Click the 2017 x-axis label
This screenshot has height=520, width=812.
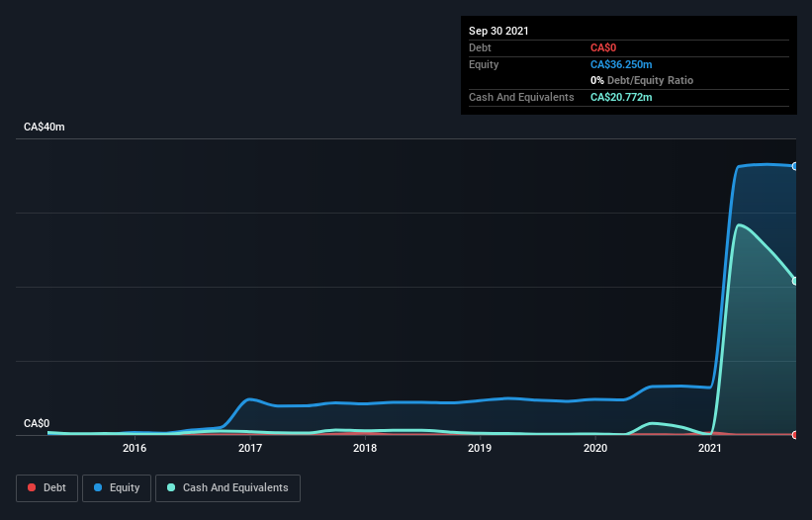point(250,448)
